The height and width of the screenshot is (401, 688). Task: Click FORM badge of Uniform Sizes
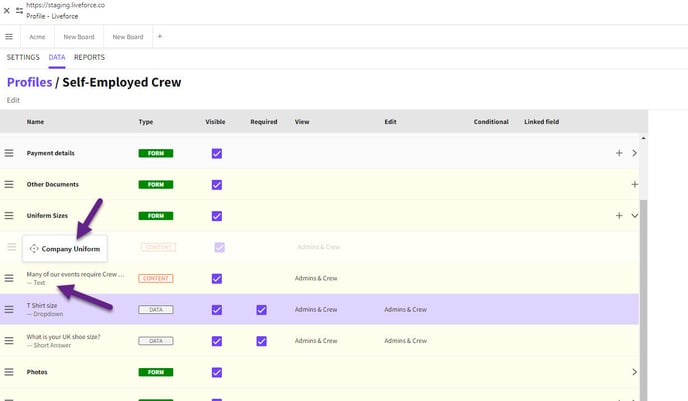[156, 216]
